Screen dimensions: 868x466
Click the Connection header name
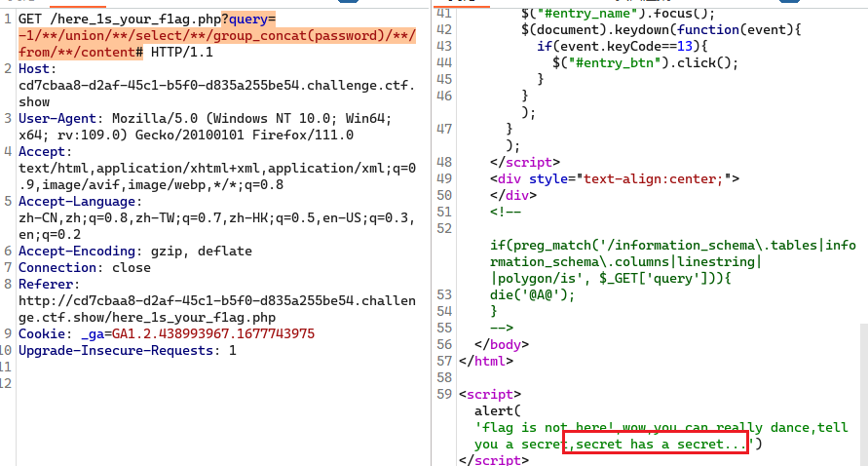click(x=57, y=268)
